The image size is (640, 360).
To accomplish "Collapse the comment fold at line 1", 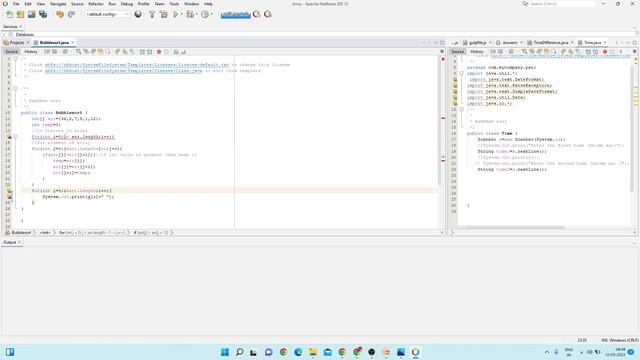I will pyautogui.click(x=16, y=59).
